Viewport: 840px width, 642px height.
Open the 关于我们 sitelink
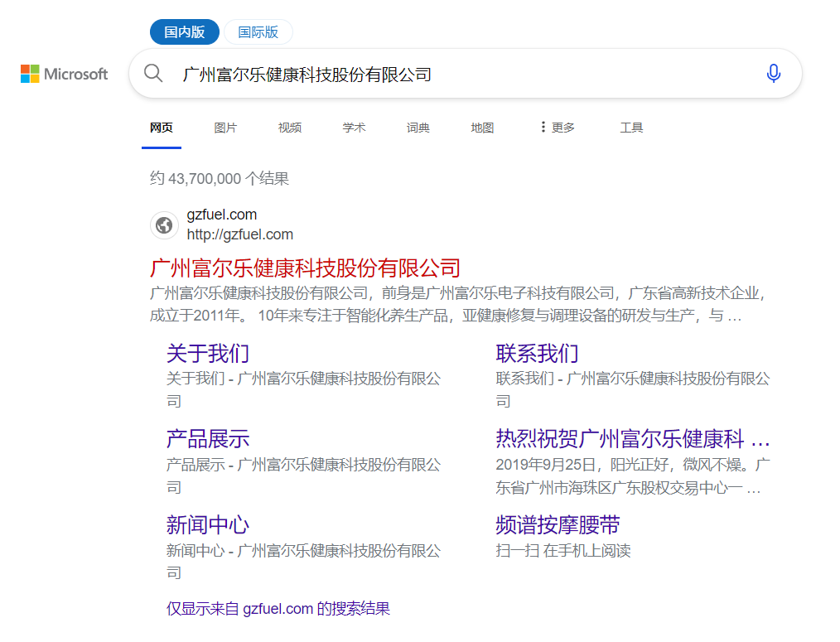(x=208, y=354)
